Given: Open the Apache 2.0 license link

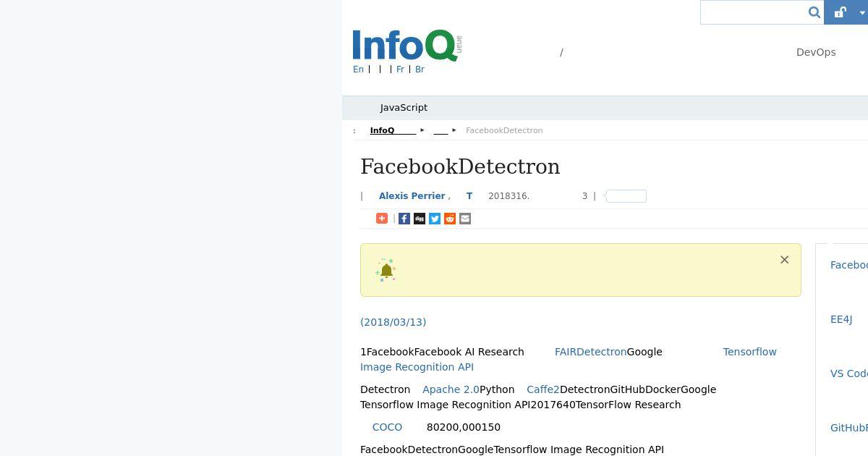Looking at the screenshot, I should click(451, 389).
